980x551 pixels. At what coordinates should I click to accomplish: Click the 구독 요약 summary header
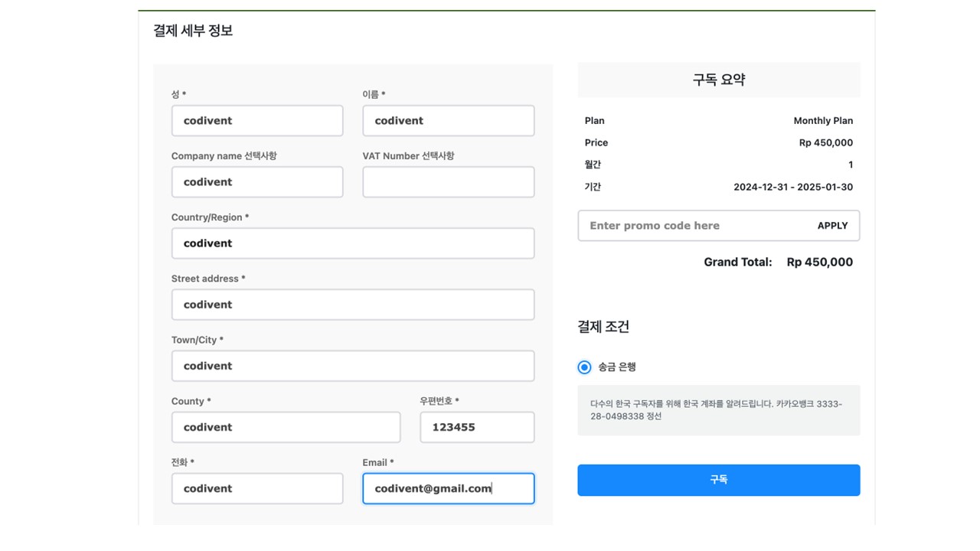click(718, 80)
